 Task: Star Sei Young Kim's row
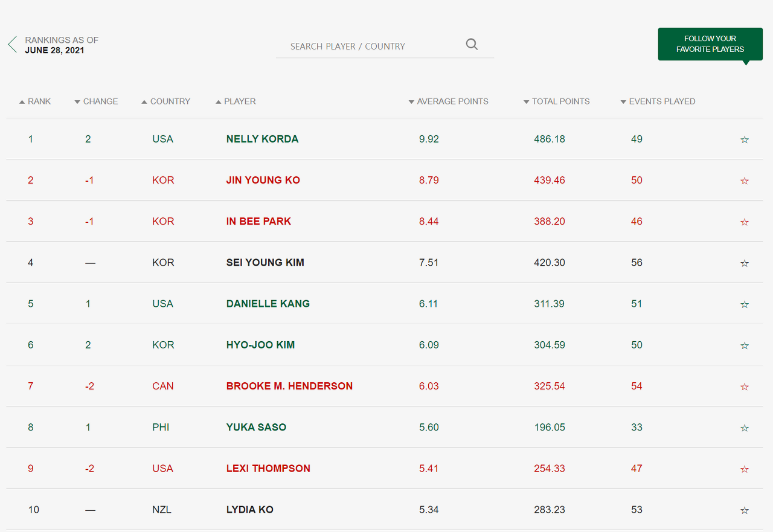744,263
